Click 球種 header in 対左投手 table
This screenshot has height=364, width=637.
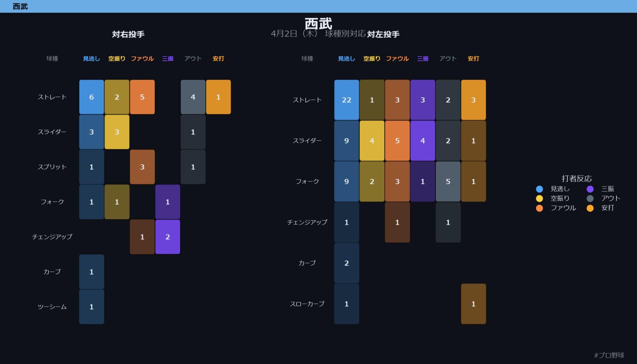tap(307, 58)
